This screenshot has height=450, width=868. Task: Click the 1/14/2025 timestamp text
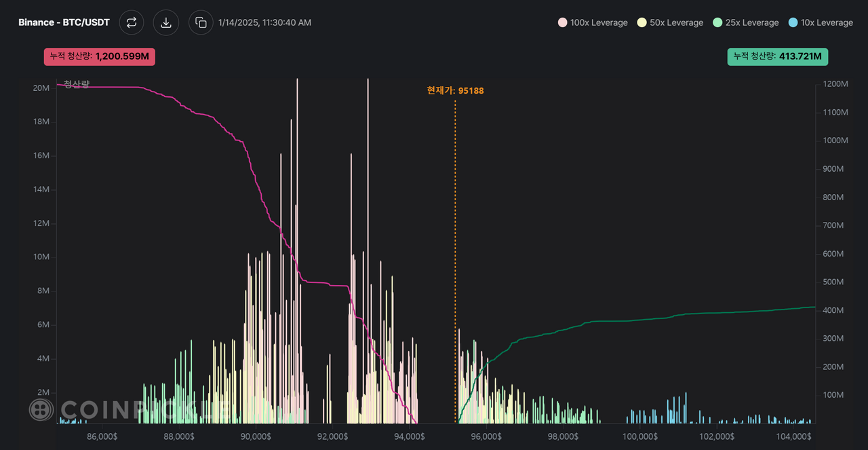point(264,22)
